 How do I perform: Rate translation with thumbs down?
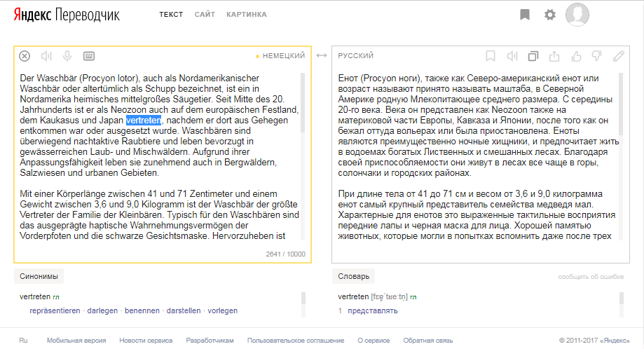coord(597,56)
